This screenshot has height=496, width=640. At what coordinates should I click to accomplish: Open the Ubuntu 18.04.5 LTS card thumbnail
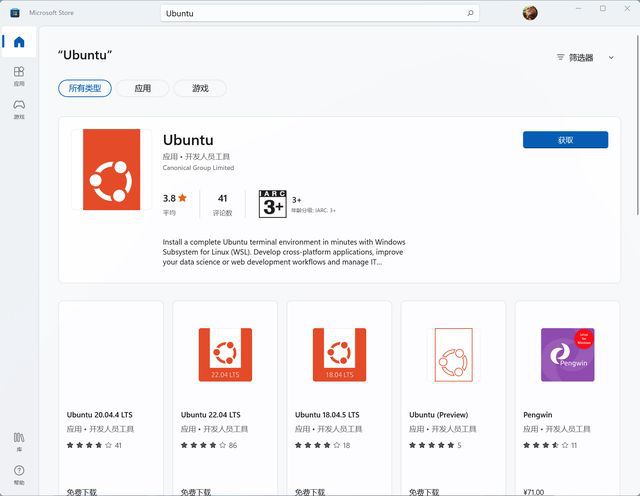tap(339, 355)
